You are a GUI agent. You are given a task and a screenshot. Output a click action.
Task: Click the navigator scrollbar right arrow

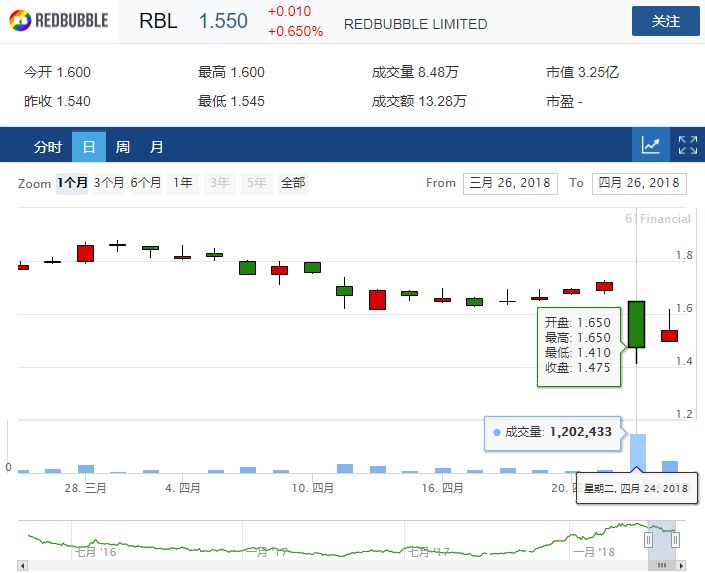(x=682, y=566)
